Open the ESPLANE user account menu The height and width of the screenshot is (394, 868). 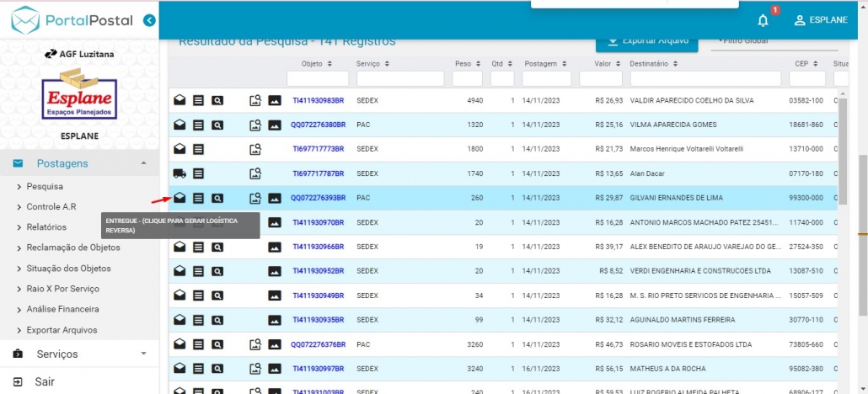(x=821, y=19)
